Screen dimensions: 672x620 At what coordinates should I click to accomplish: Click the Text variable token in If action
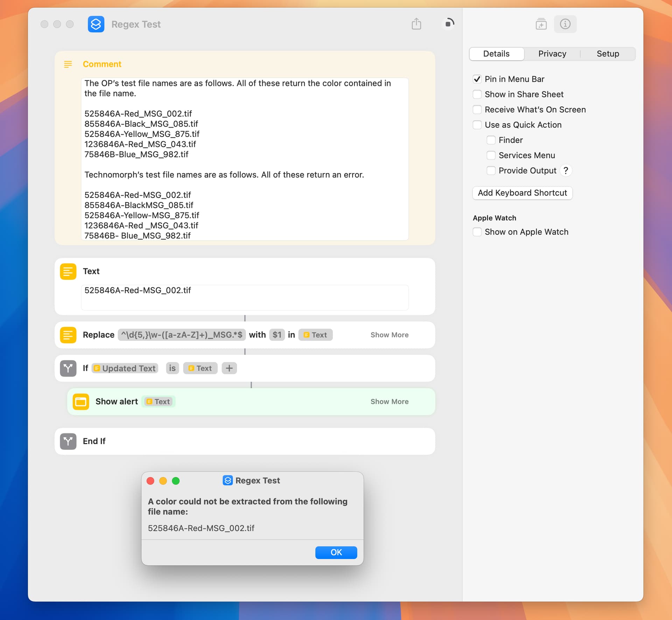tap(200, 368)
